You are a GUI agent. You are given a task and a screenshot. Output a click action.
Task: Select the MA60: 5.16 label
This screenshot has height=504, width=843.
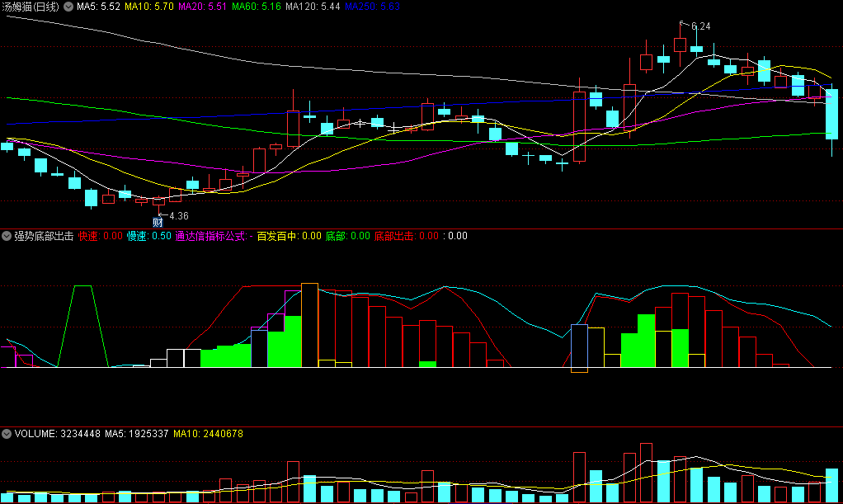256,7
